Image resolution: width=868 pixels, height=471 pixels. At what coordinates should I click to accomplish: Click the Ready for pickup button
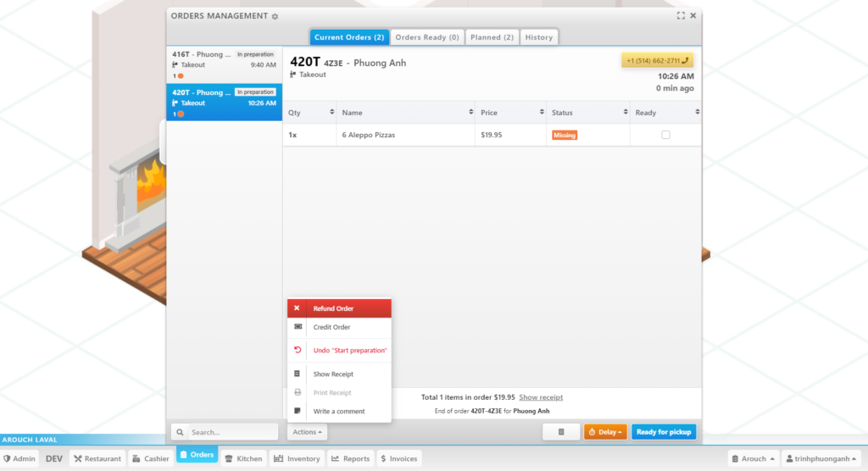tap(664, 432)
